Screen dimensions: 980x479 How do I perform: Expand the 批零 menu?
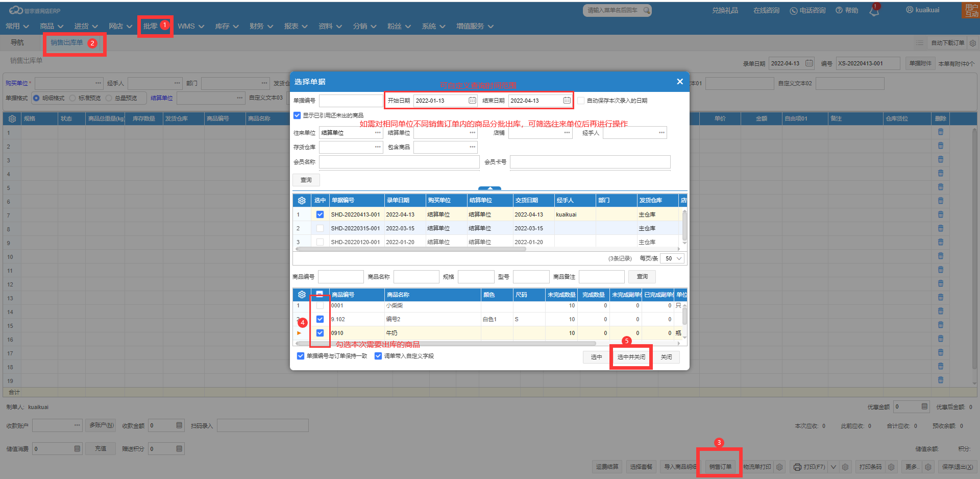tap(151, 26)
